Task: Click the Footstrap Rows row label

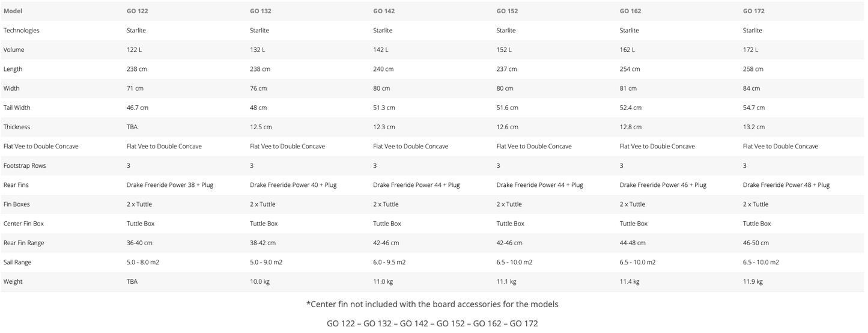Action: click(24, 165)
